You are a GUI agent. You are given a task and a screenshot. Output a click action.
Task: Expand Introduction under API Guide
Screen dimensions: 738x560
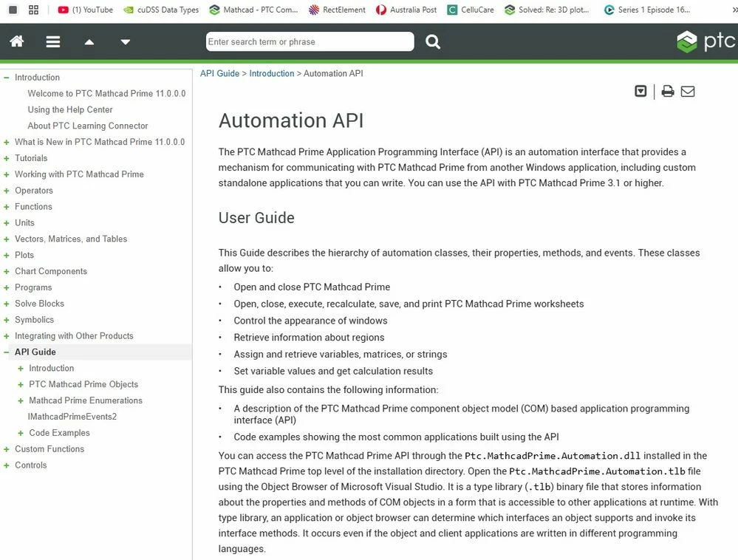pos(20,369)
